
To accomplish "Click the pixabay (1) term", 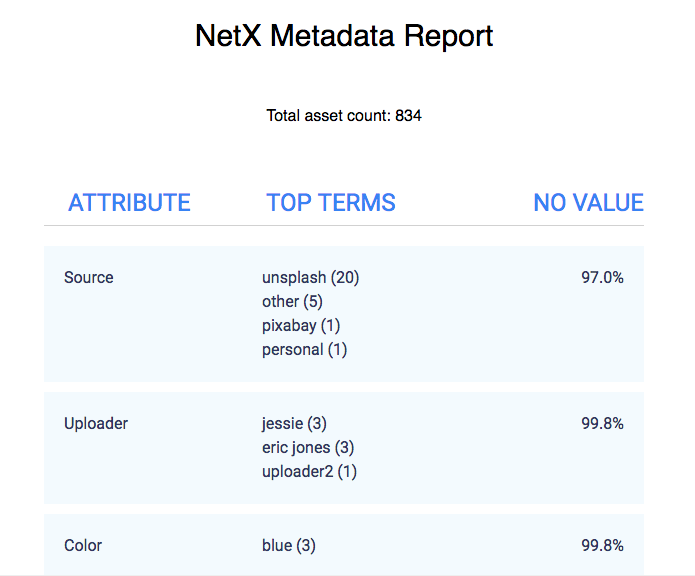I will pos(302,326).
